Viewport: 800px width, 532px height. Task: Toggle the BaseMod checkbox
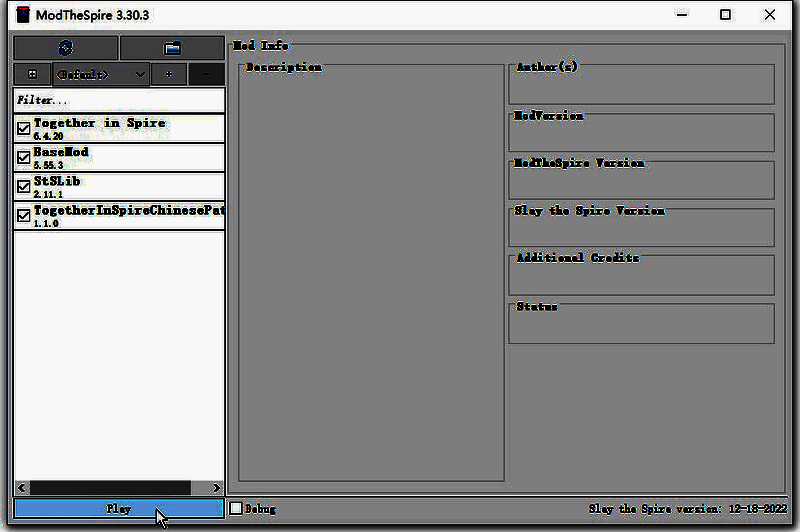[24, 157]
